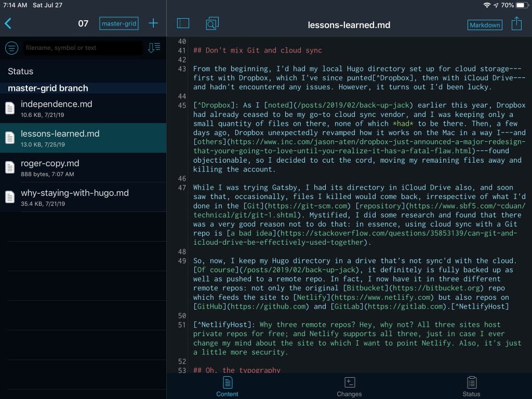Tap the sort order icon
This screenshot has height=399, width=532.
[154, 48]
